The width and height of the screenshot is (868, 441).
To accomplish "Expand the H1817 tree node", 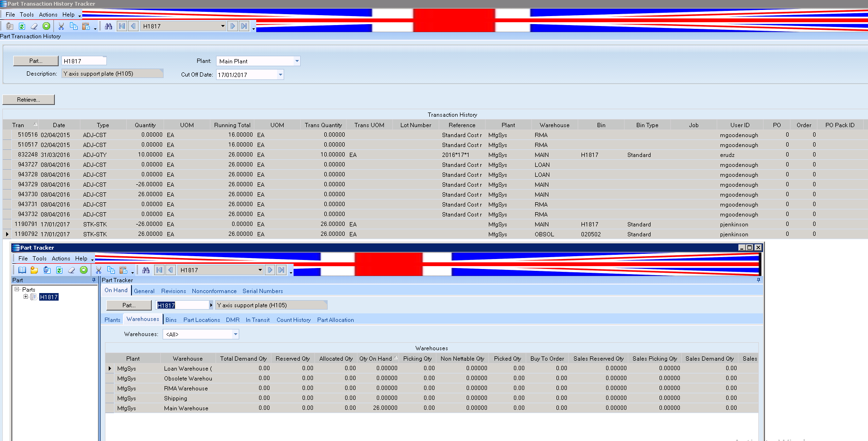I will coord(26,297).
